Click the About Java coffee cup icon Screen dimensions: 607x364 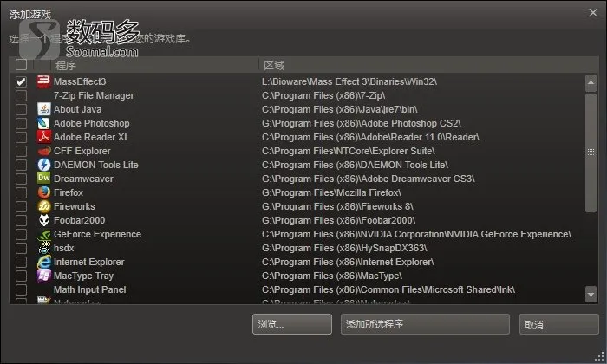pyautogui.click(x=43, y=109)
